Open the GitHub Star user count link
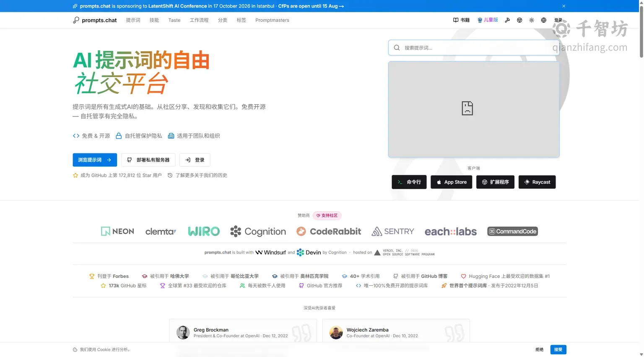Screen dimensions: 644x357 click(117, 176)
